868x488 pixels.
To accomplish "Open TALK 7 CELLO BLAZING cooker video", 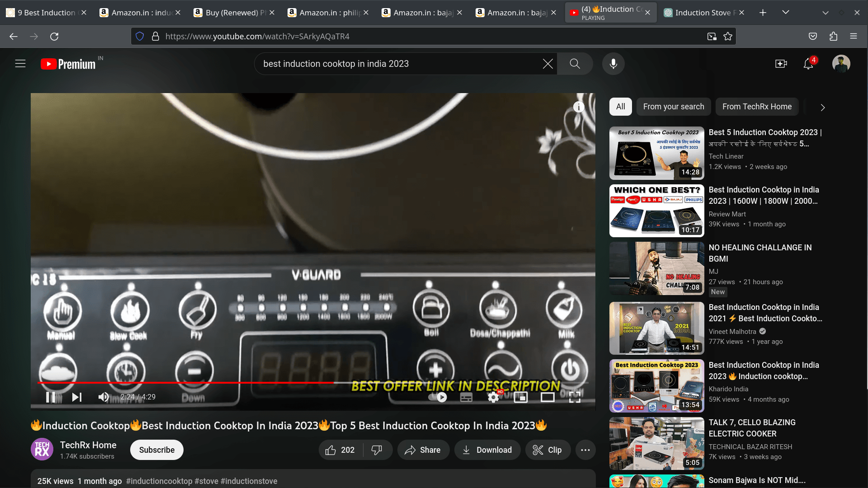I will (x=752, y=428).
